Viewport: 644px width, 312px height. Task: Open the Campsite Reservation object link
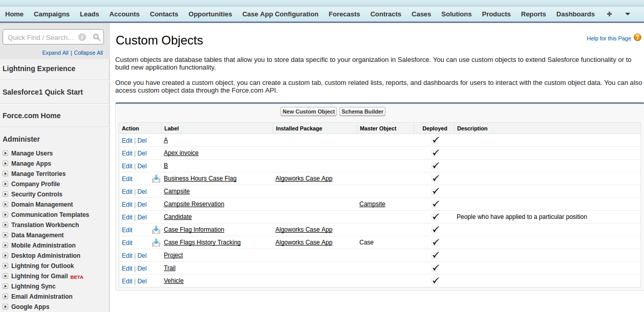[x=194, y=204]
